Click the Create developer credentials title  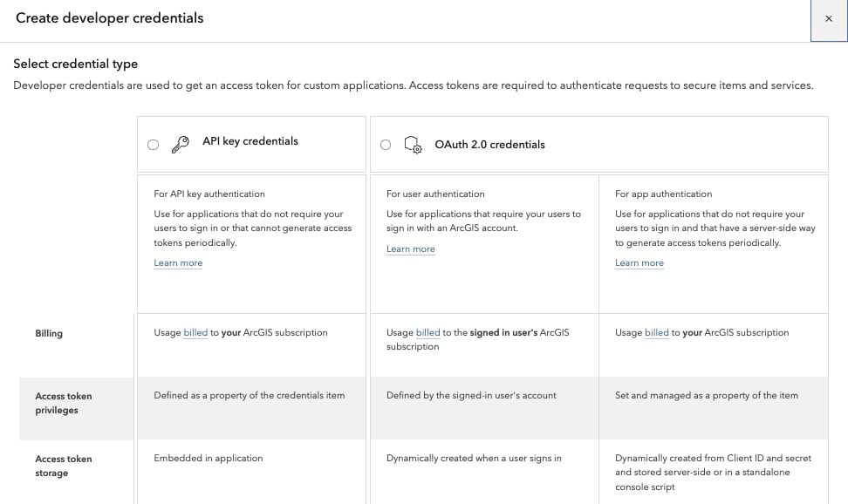pos(110,18)
